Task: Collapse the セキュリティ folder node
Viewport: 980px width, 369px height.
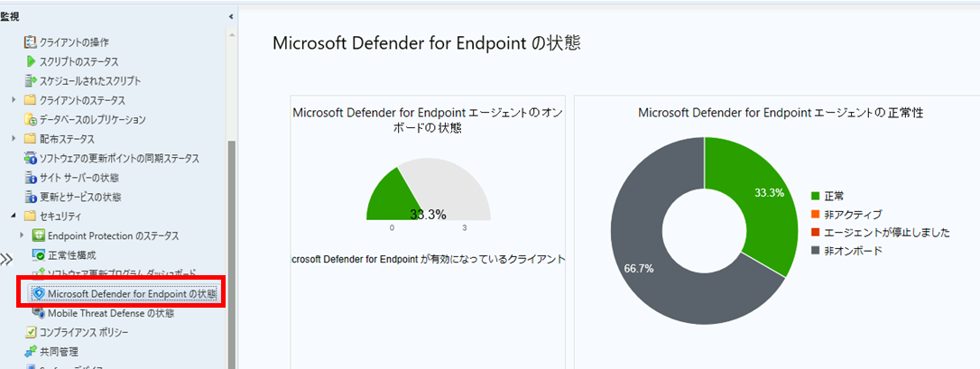Action: click(14, 217)
